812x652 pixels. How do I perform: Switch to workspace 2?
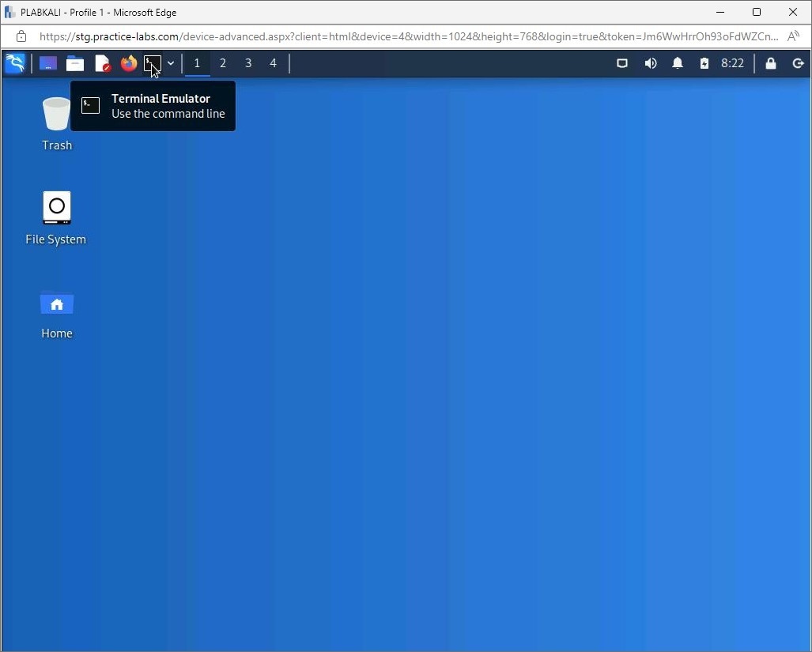tap(223, 63)
